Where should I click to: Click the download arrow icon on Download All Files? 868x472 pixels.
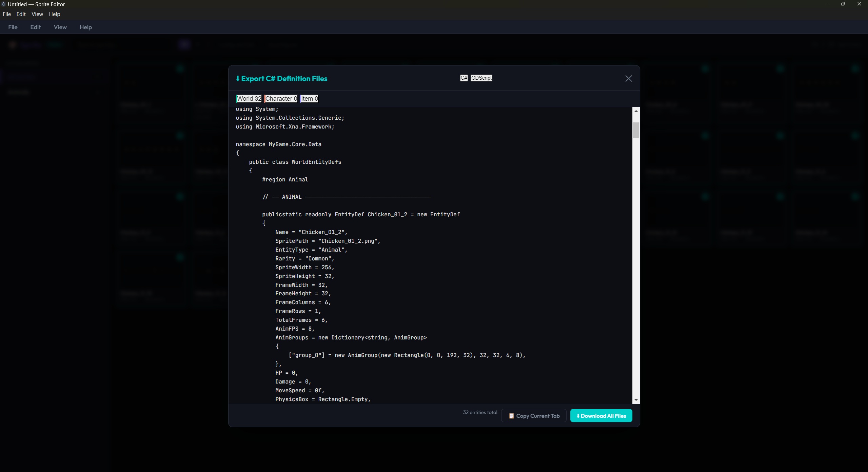click(578, 416)
